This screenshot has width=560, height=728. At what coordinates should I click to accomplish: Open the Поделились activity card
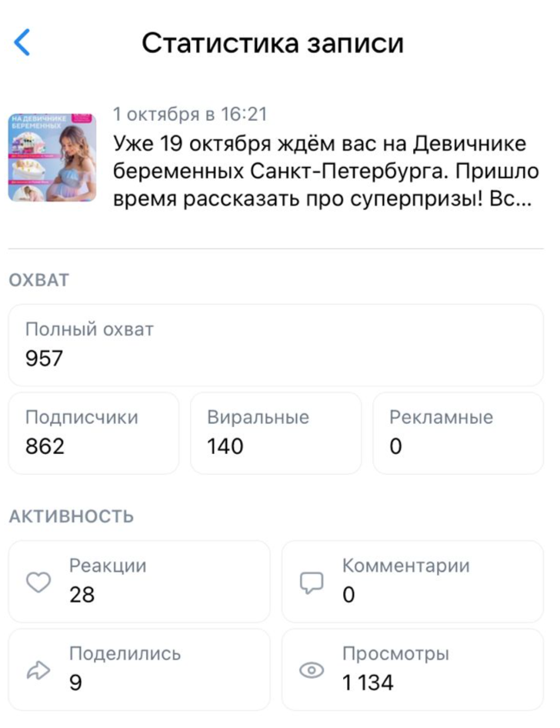coord(139,670)
